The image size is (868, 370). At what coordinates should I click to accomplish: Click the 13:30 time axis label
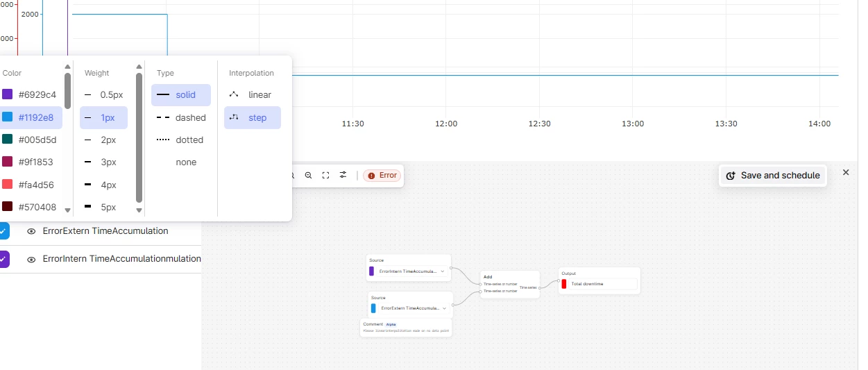726,124
